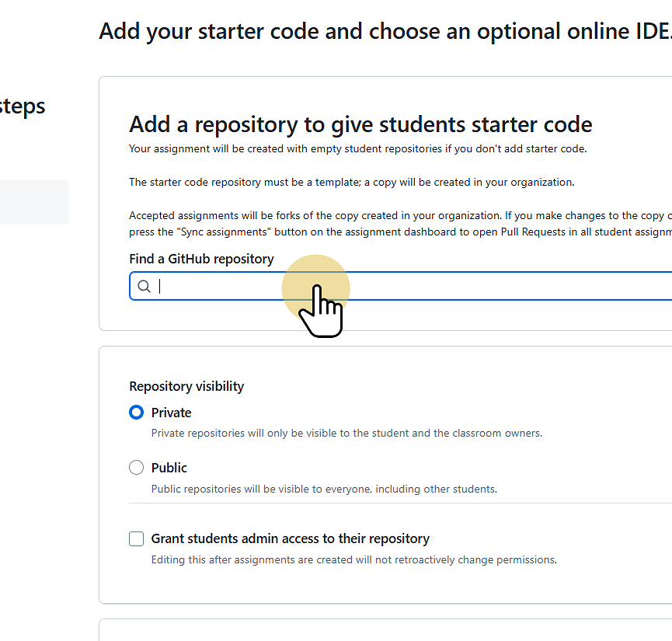Viewport: 672px width, 641px height.
Task: Click the admin access checkbox label
Action: [289, 538]
